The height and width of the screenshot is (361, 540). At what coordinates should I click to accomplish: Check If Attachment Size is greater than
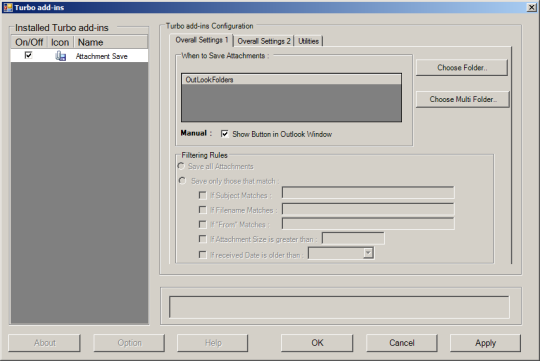[202, 239]
